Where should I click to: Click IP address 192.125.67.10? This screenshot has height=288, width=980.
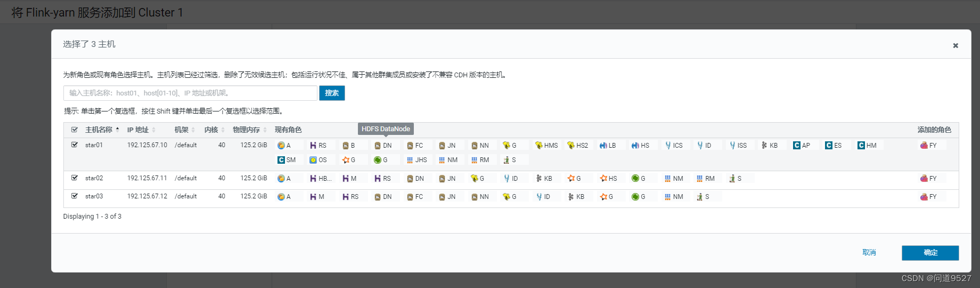pyautogui.click(x=147, y=145)
